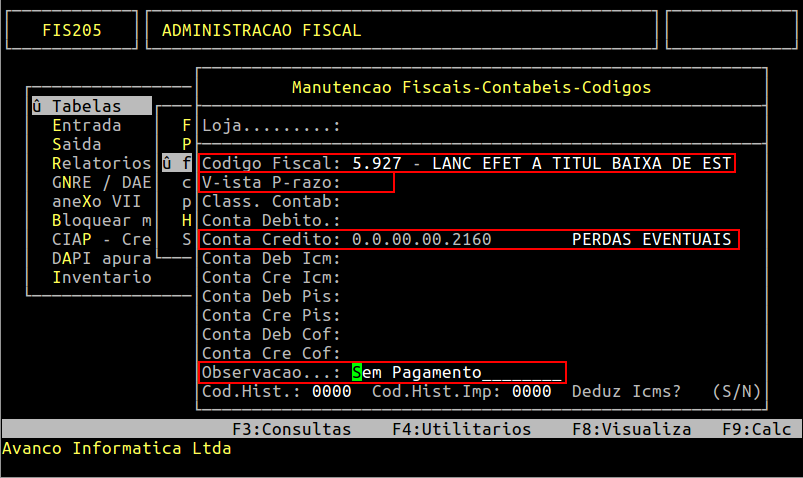Open the Inventario menu option
The image size is (803, 478).
point(100,277)
